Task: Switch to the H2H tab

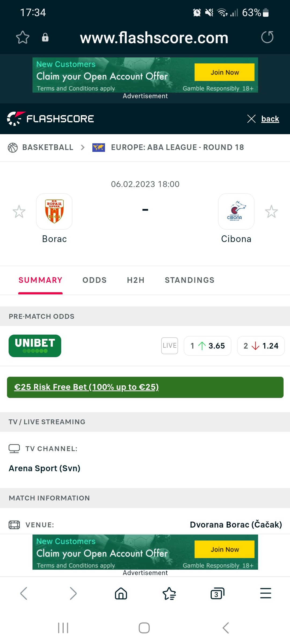Action: point(136,280)
